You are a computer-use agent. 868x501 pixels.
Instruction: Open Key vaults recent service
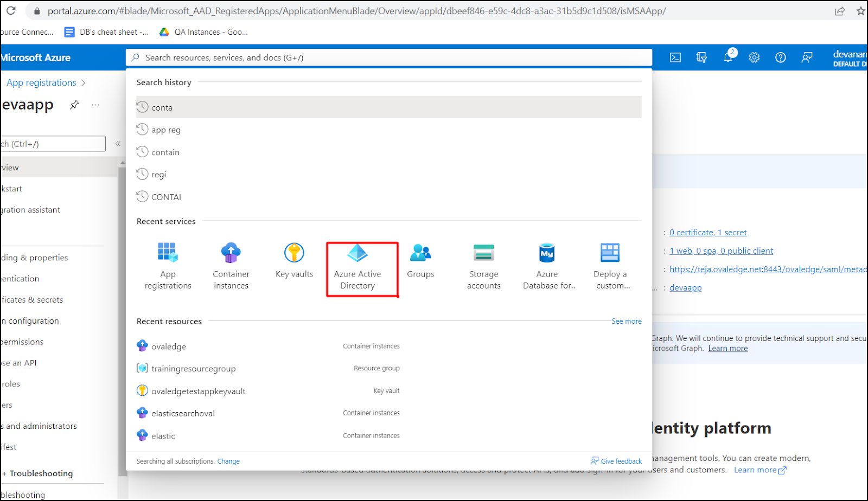pos(294,261)
